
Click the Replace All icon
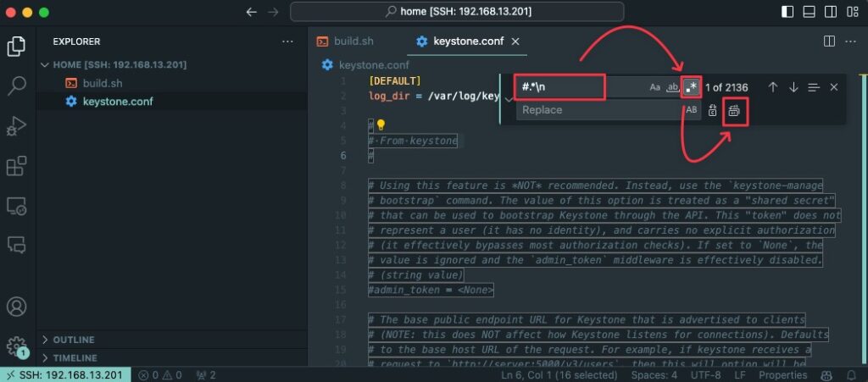(734, 111)
